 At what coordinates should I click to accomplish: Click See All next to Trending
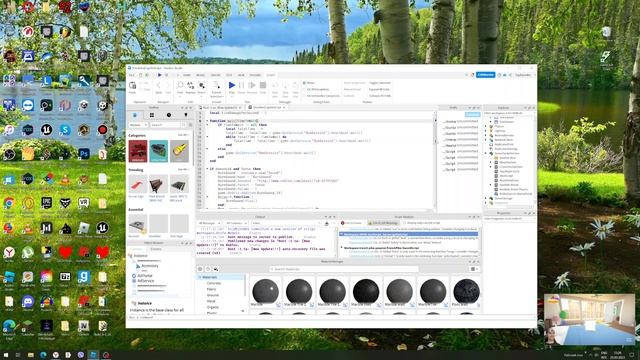click(x=183, y=170)
